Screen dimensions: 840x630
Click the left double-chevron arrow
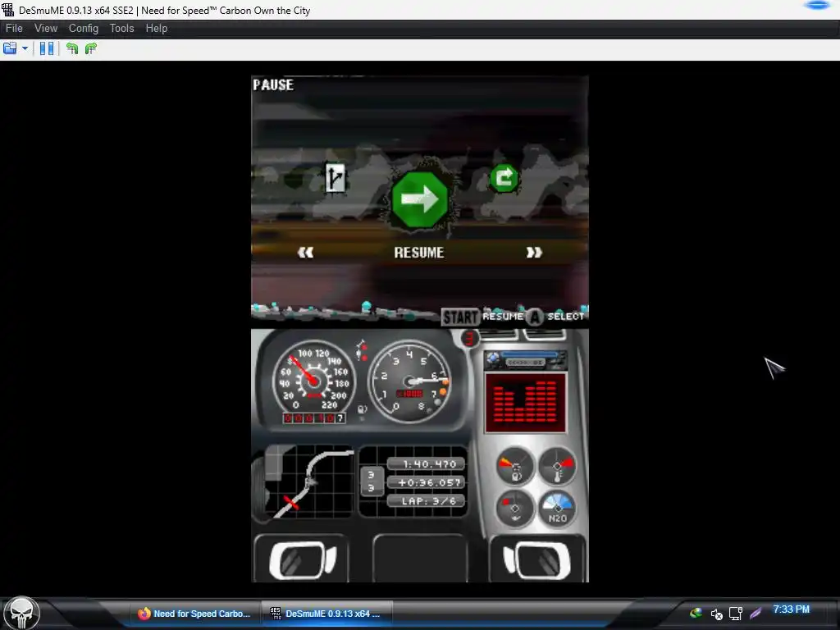(x=305, y=253)
